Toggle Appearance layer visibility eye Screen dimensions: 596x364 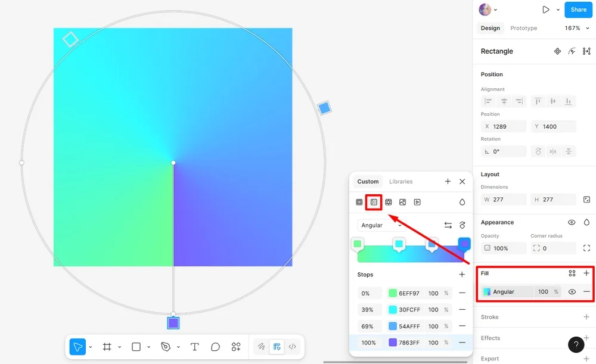(572, 222)
